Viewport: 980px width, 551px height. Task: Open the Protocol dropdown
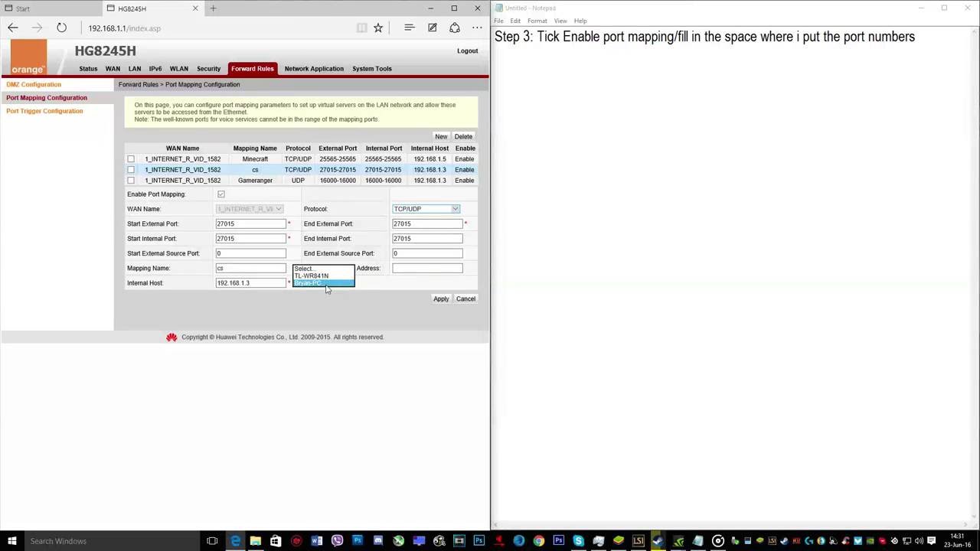(x=426, y=209)
